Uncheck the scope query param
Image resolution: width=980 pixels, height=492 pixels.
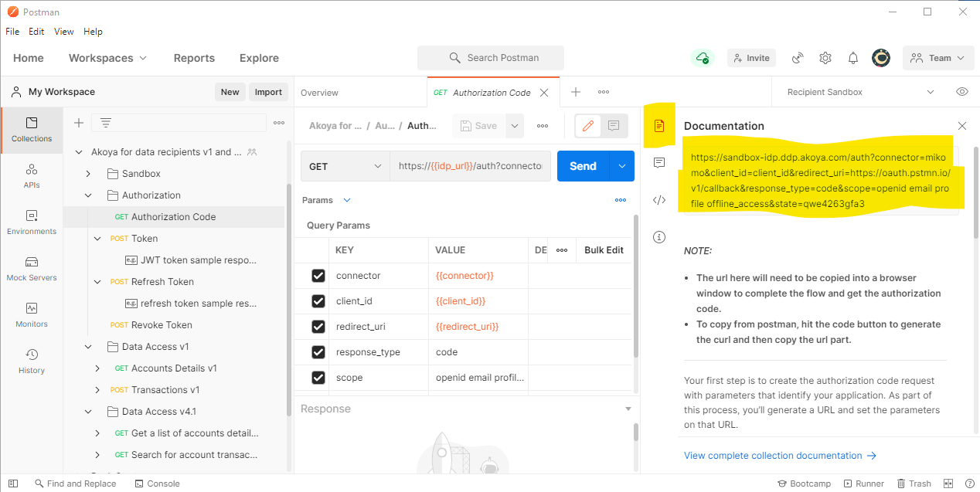[x=318, y=378]
